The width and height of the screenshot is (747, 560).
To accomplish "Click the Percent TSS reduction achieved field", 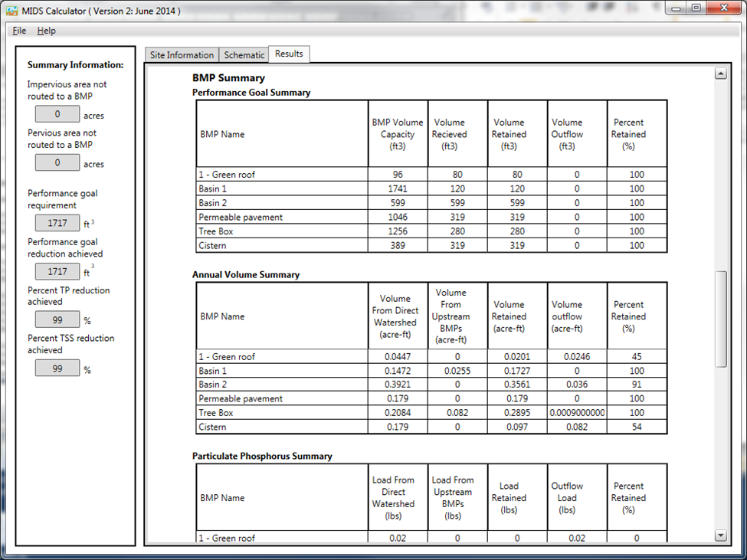I will pos(57,368).
